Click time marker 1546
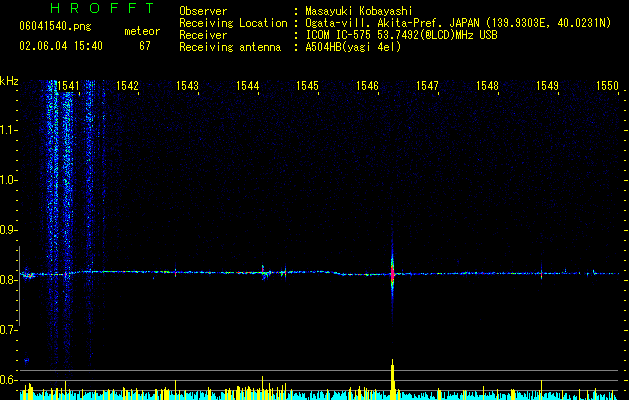Image resolution: width=629 pixels, height=400 pixels. pyautogui.click(x=367, y=86)
